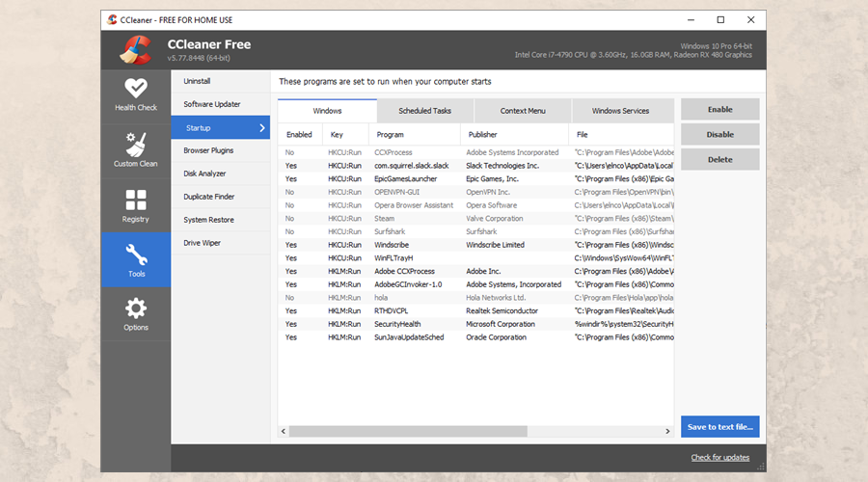Click the Delete button
Image resolution: width=868 pixels, height=482 pixels.
click(x=719, y=159)
